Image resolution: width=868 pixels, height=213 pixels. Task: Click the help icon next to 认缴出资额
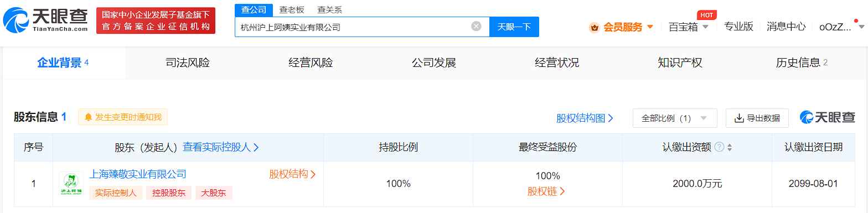click(719, 147)
